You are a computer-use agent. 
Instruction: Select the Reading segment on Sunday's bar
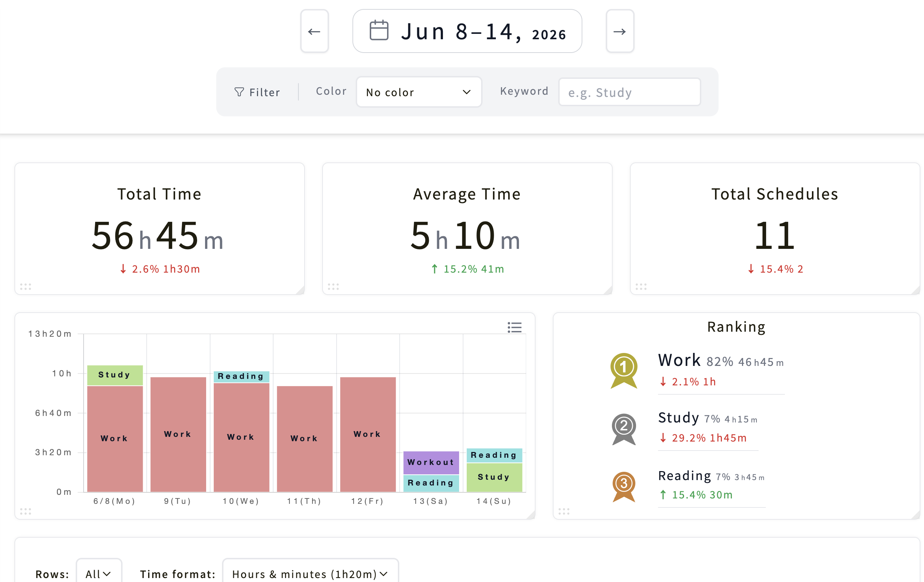(x=494, y=456)
